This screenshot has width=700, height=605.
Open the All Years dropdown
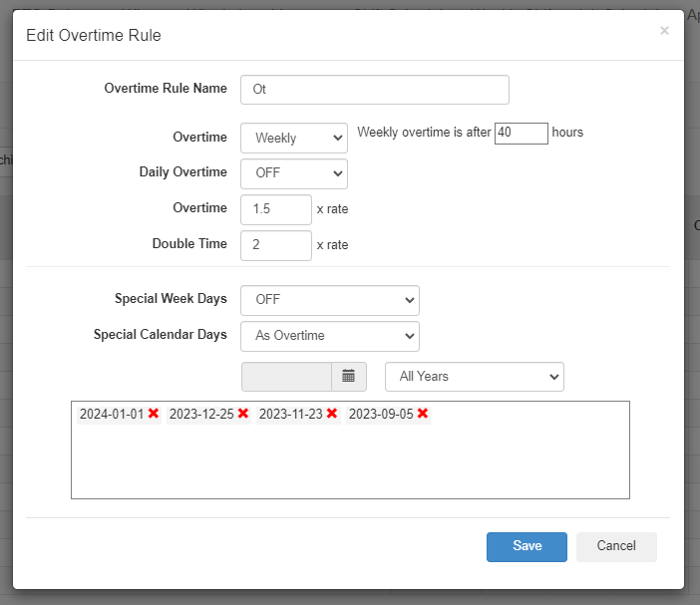[474, 377]
